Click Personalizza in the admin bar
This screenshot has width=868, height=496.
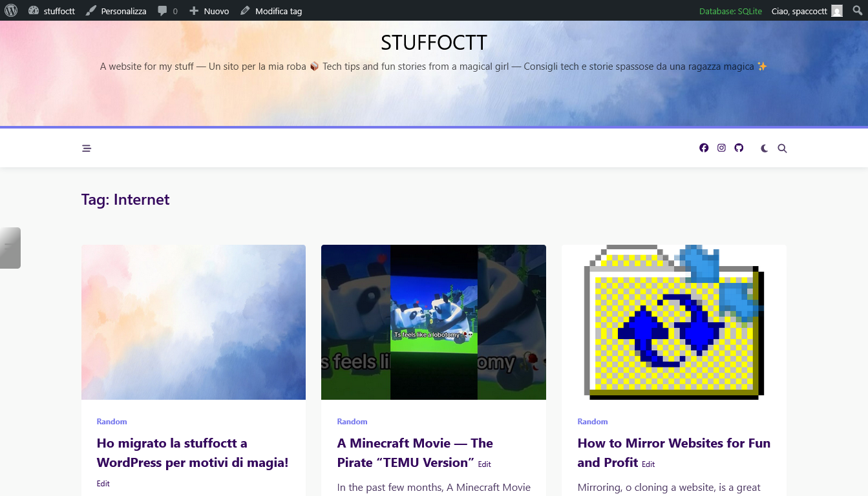116,11
